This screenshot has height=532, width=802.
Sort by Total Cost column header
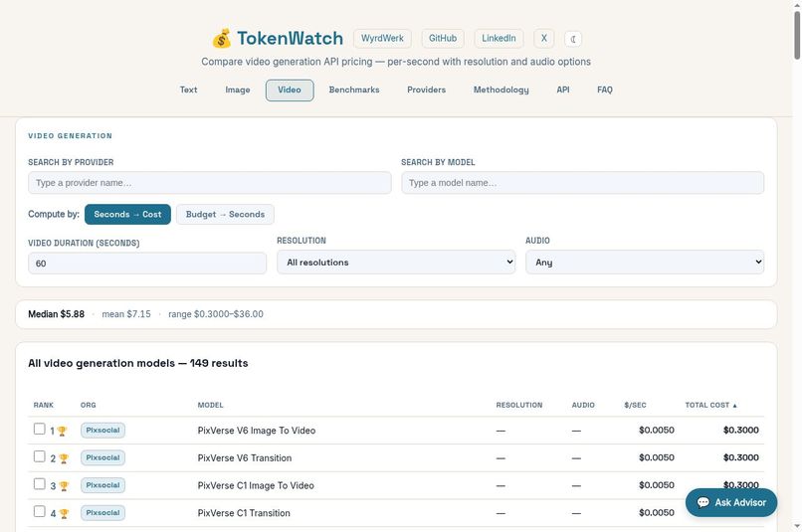tap(710, 405)
